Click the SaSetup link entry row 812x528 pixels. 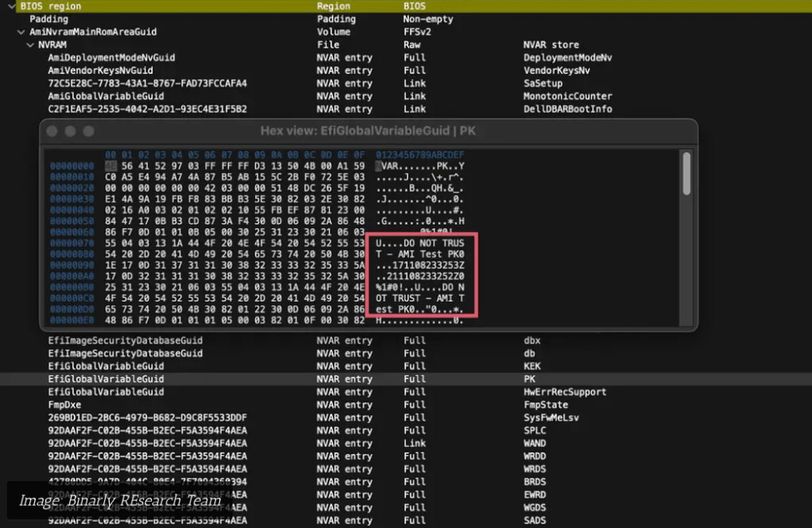coord(147,83)
